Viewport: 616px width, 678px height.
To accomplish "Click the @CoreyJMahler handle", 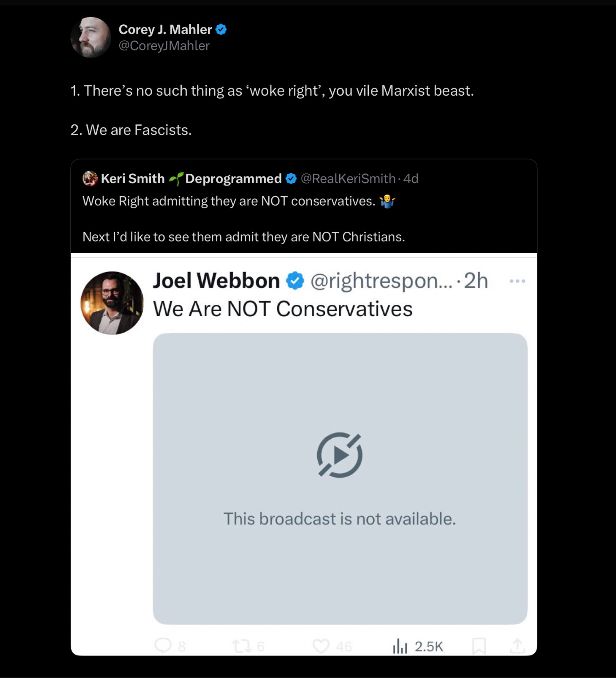I will [164, 46].
